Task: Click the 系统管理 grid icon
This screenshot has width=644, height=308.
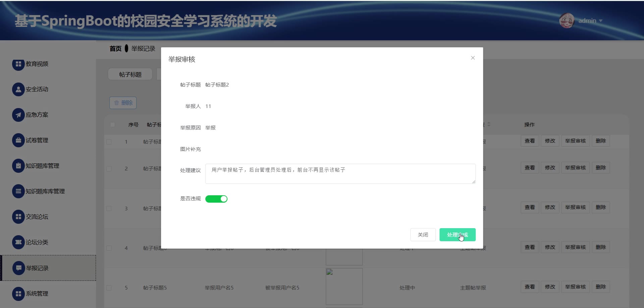Action: 18,294
